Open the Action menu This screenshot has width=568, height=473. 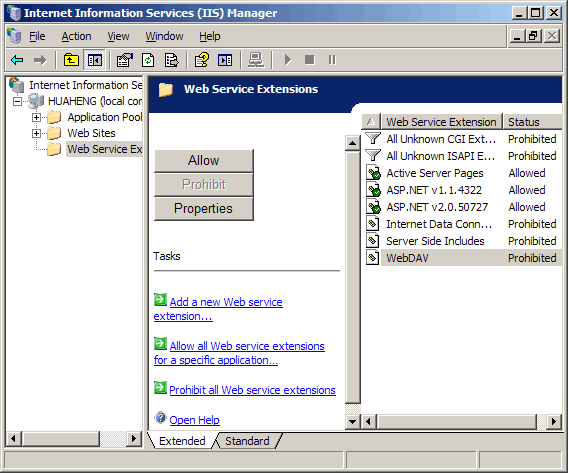[76, 36]
